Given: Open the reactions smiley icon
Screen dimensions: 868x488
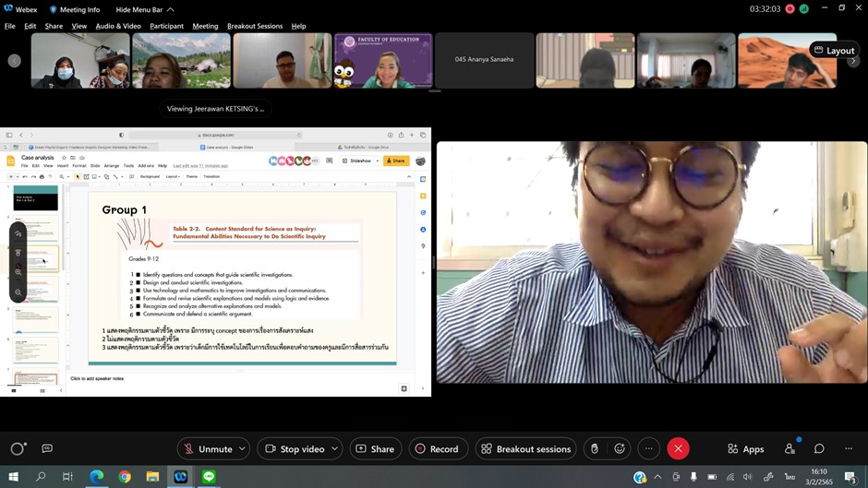Looking at the screenshot, I should (620, 448).
